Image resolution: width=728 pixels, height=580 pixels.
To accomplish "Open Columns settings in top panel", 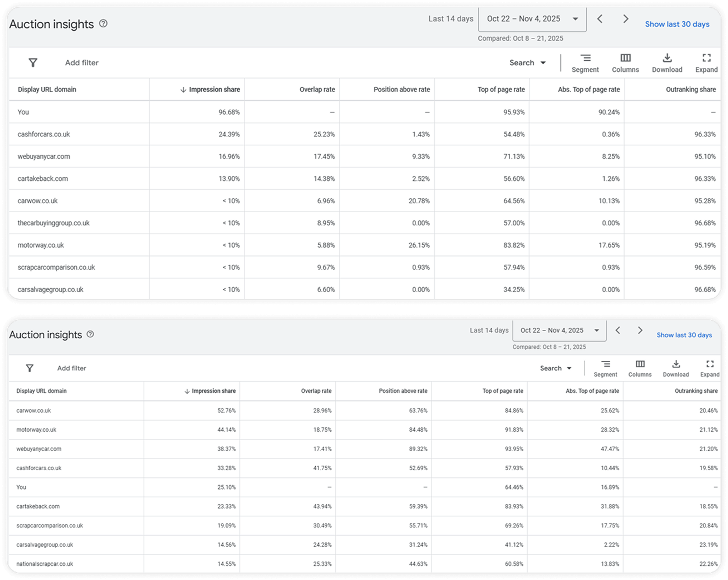I will click(625, 63).
